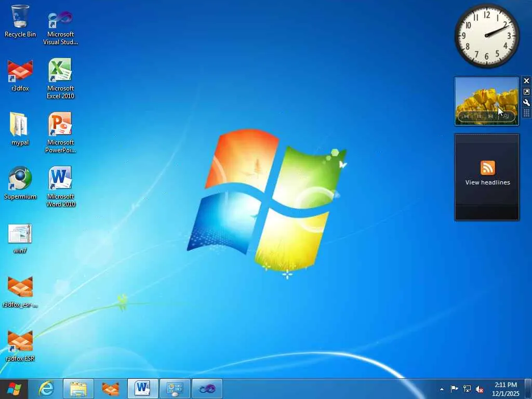532x399 pixels.
Task: Select the Microsoft Excel 2010 desktop shortcut
Action: point(60,79)
